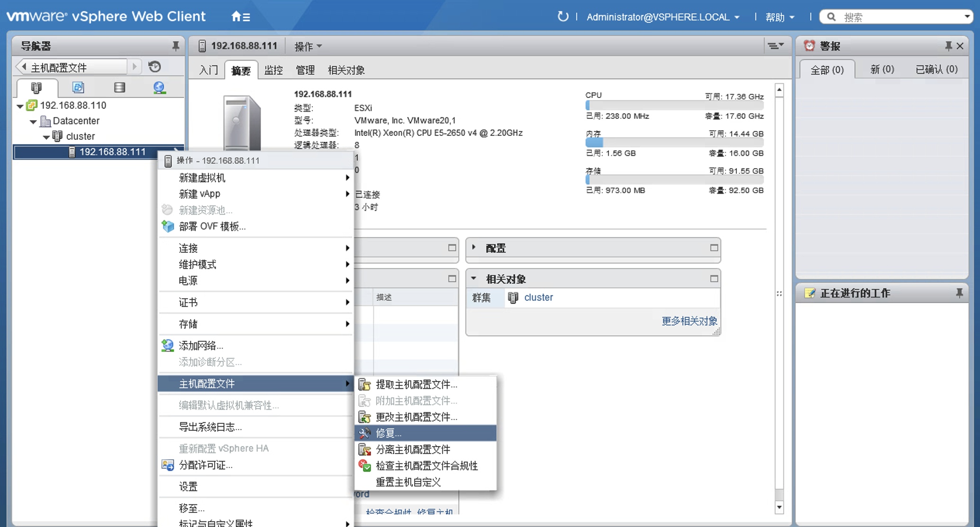
Task: Click summary scrollbar up arrow
Action: pos(780,89)
